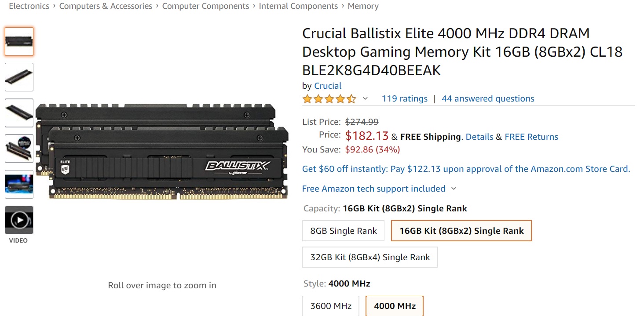Play the product video thumbnail
Image resolution: width=644 pixels, height=316 pixels.
point(19,220)
